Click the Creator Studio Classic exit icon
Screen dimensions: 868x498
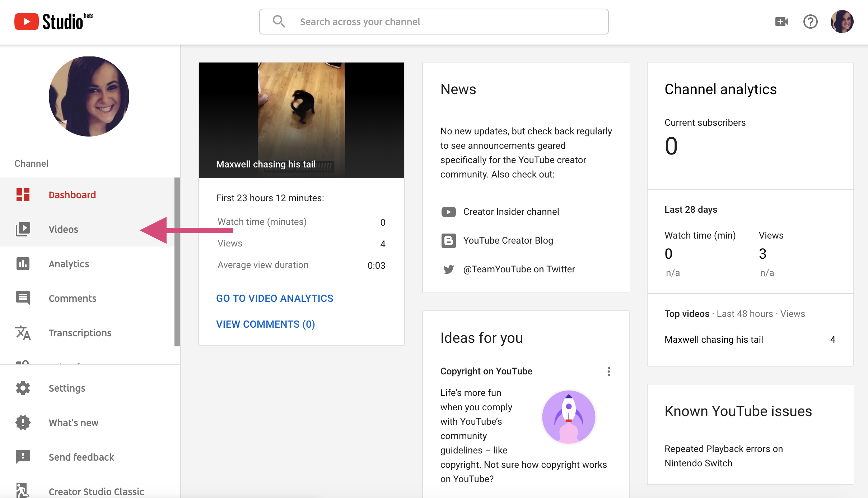tap(22, 491)
